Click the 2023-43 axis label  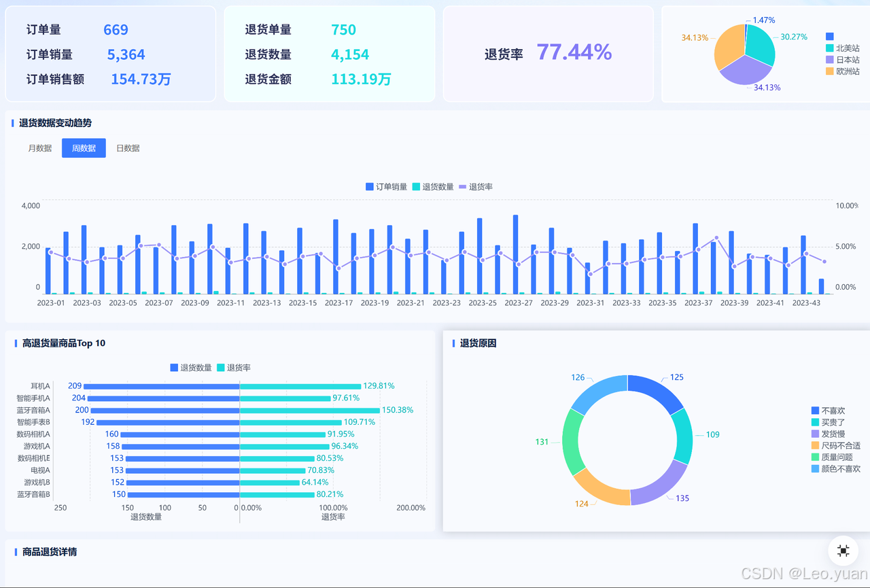806,303
